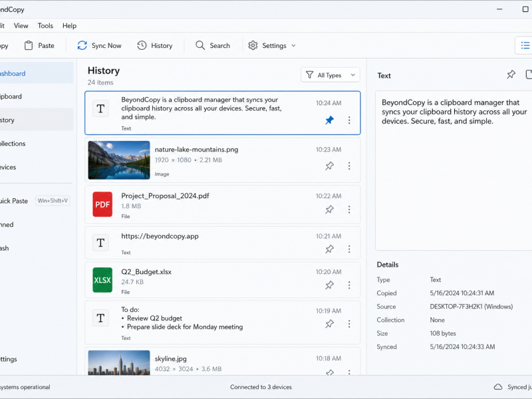
Task: Click Review Q2 budget to-do line
Action: (x=154, y=319)
